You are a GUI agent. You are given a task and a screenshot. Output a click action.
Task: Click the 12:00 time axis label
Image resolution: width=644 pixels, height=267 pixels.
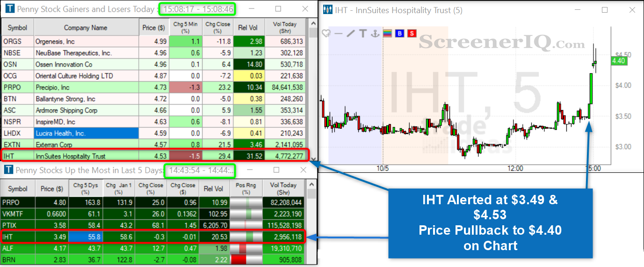[x=515, y=168]
